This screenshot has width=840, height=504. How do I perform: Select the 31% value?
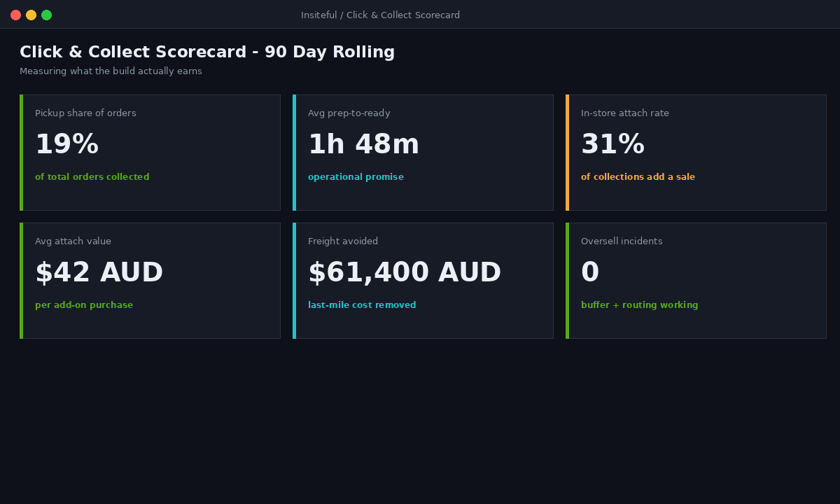tap(612, 144)
